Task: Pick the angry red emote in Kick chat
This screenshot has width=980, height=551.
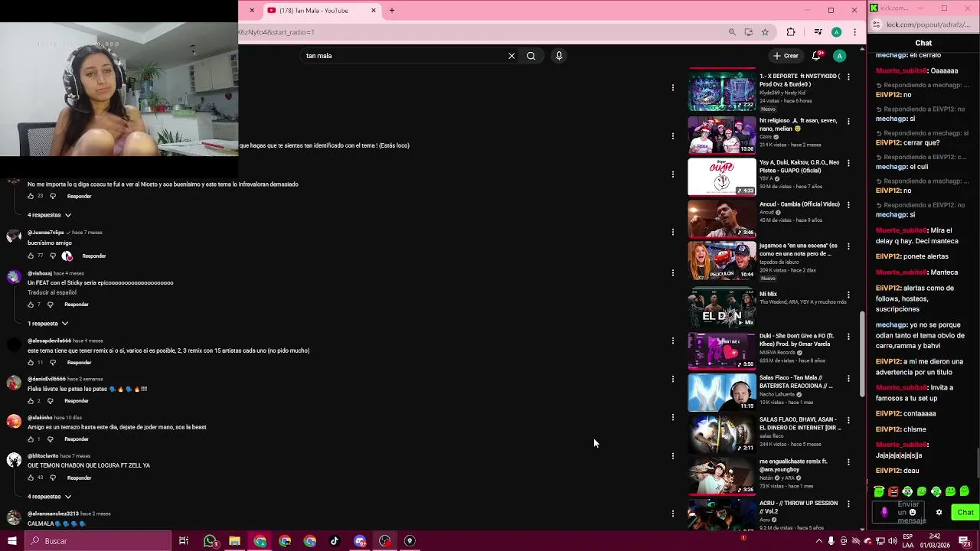Action: 893,492
